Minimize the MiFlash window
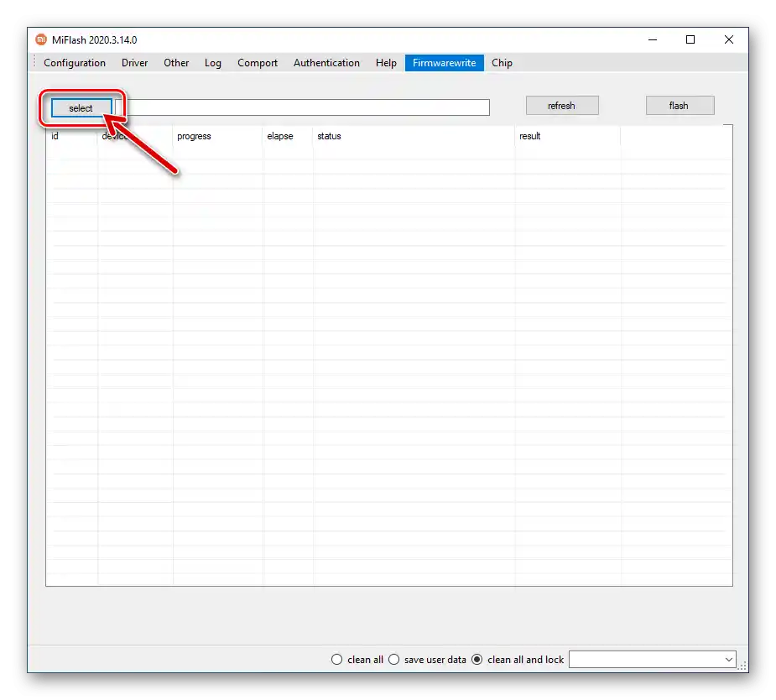Viewport: 776px width, 700px height. tap(653, 39)
